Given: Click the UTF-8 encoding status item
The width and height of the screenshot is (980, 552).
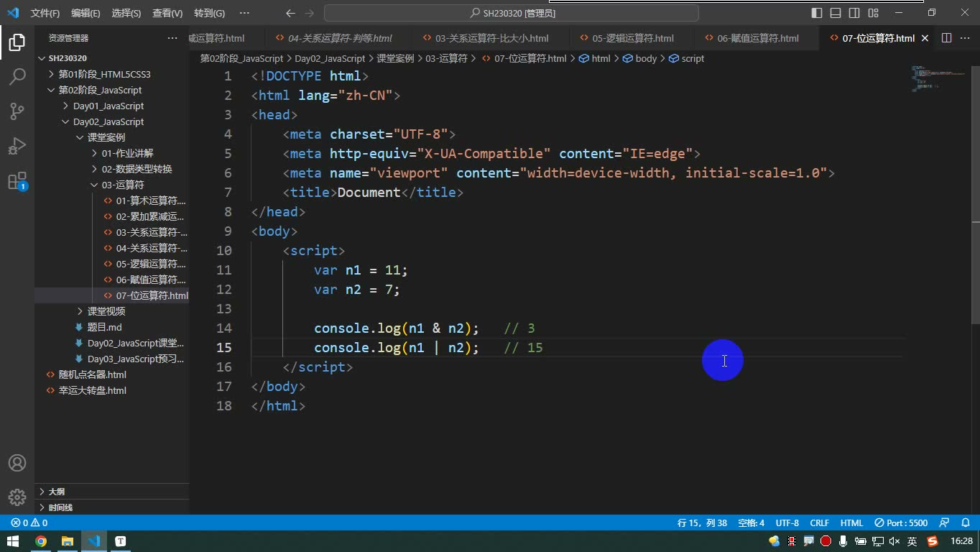Looking at the screenshot, I should click(x=787, y=523).
